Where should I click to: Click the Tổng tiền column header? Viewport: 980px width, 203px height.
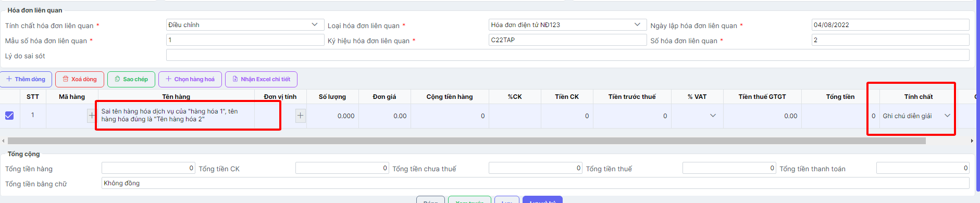click(x=840, y=96)
